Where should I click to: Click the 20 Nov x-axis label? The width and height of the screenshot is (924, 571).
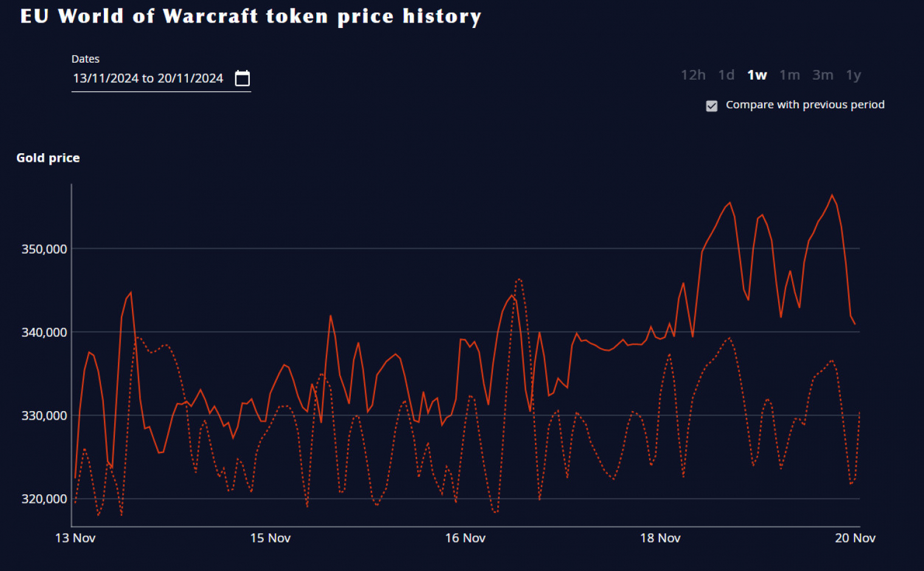coord(855,538)
